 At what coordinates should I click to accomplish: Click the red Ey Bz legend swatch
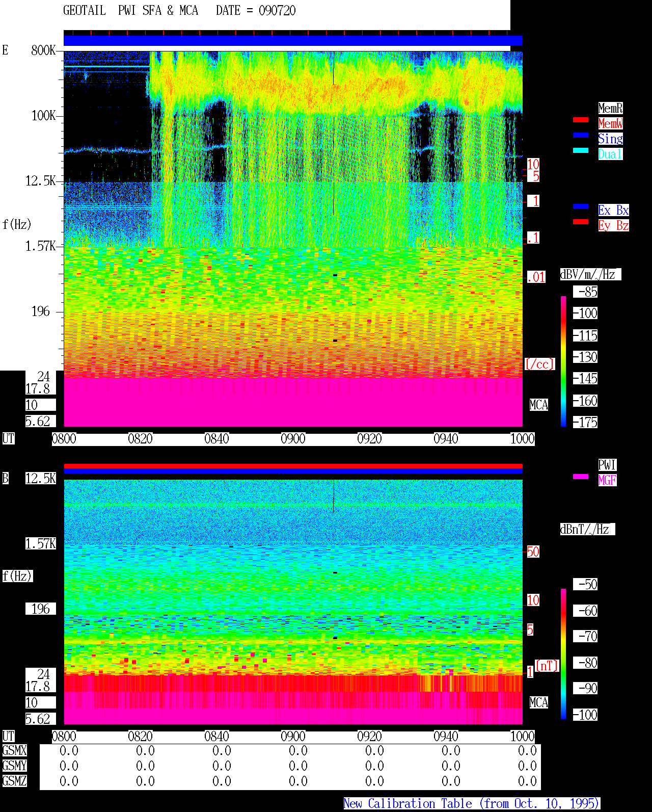click(x=581, y=222)
